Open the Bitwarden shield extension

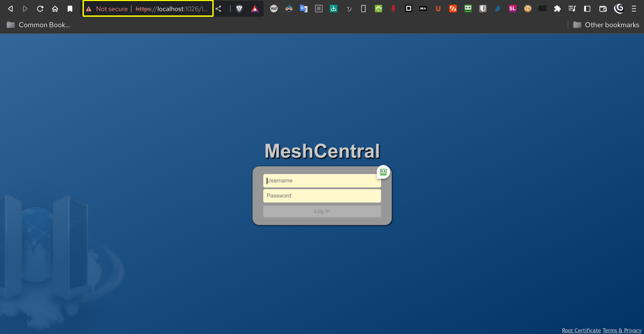483,9
